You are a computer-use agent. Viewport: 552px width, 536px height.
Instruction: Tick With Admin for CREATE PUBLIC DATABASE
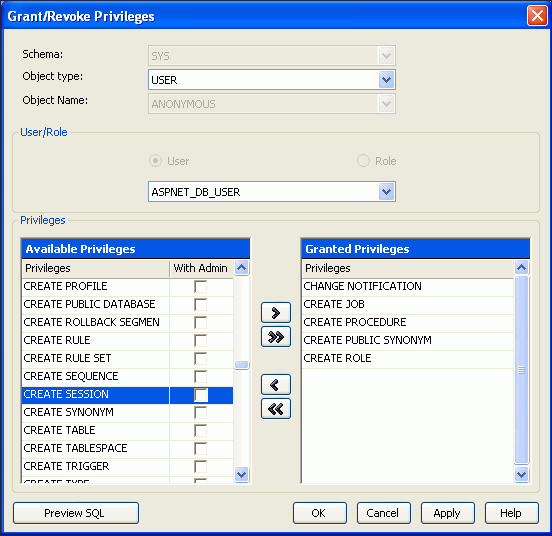coord(200,304)
